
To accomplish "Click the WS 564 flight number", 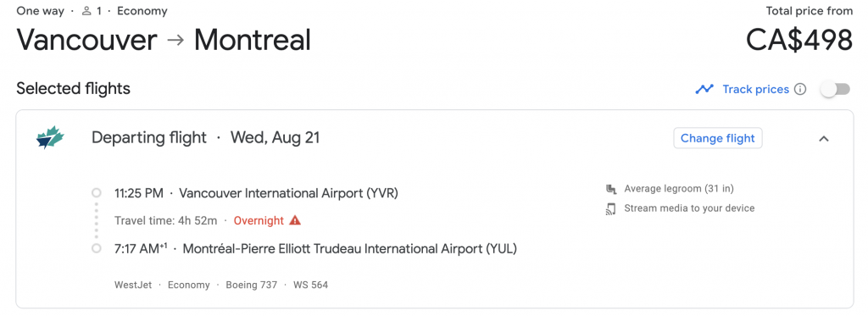I will click(x=310, y=285).
